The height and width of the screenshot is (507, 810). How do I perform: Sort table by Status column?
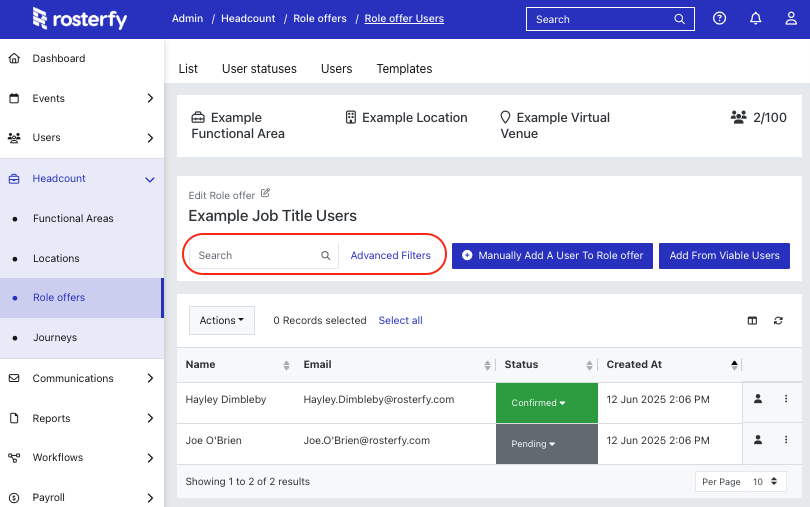[589, 365]
